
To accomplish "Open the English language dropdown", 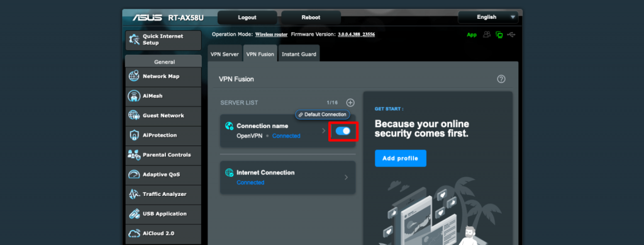I will 488,17.
